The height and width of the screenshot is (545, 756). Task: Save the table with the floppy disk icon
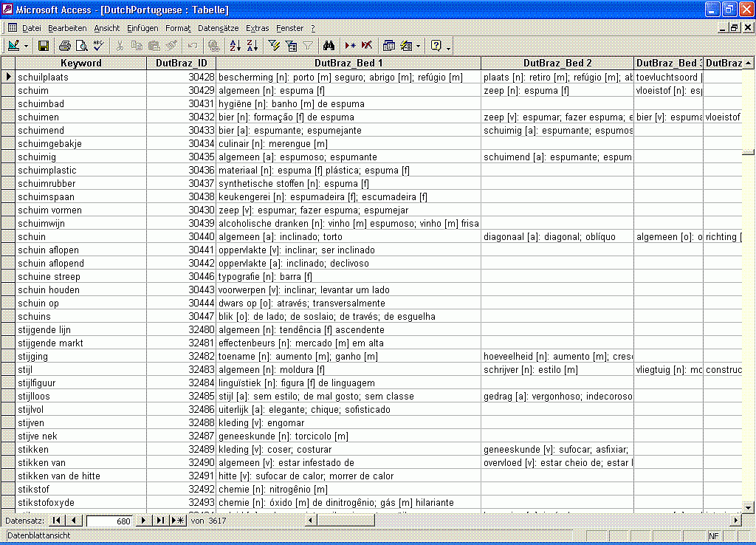44,46
